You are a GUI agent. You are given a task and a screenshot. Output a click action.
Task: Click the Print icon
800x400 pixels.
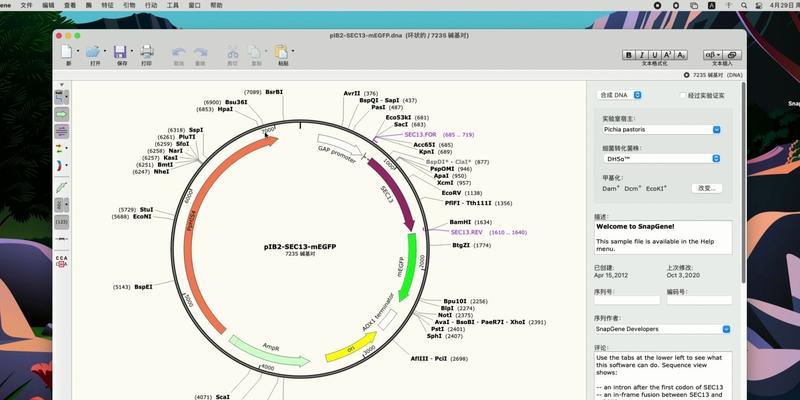point(147,52)
